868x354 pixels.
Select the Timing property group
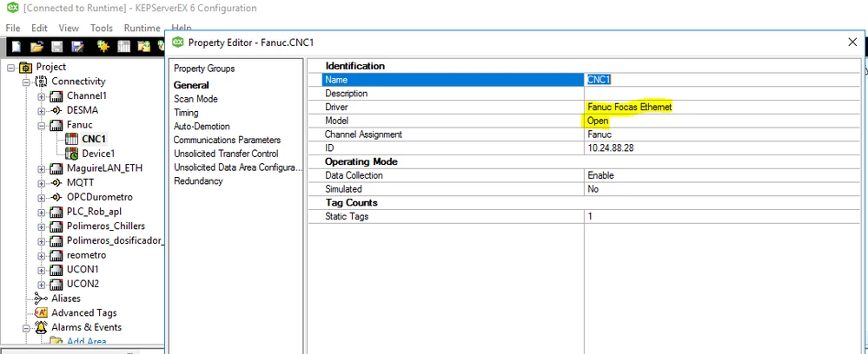pos(186,113)
